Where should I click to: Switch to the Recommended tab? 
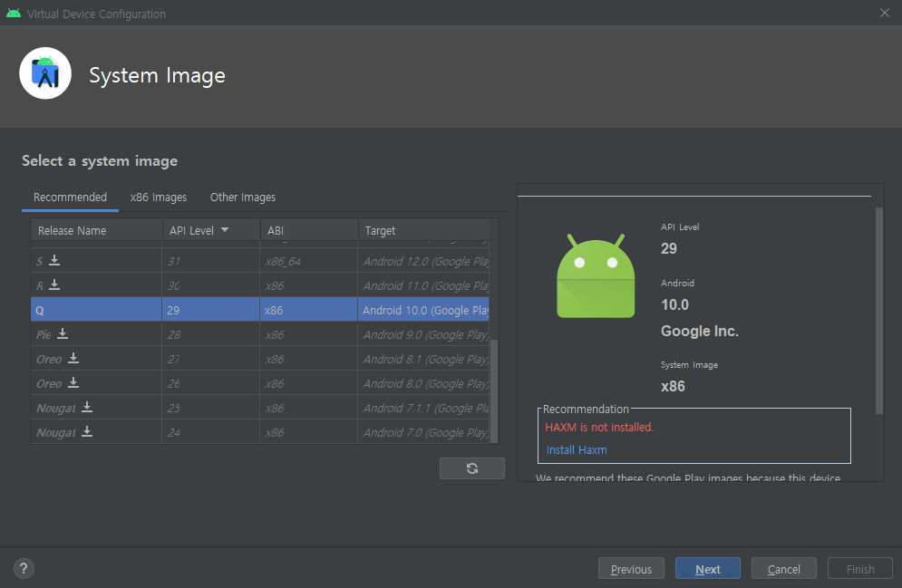click(70, 198)
